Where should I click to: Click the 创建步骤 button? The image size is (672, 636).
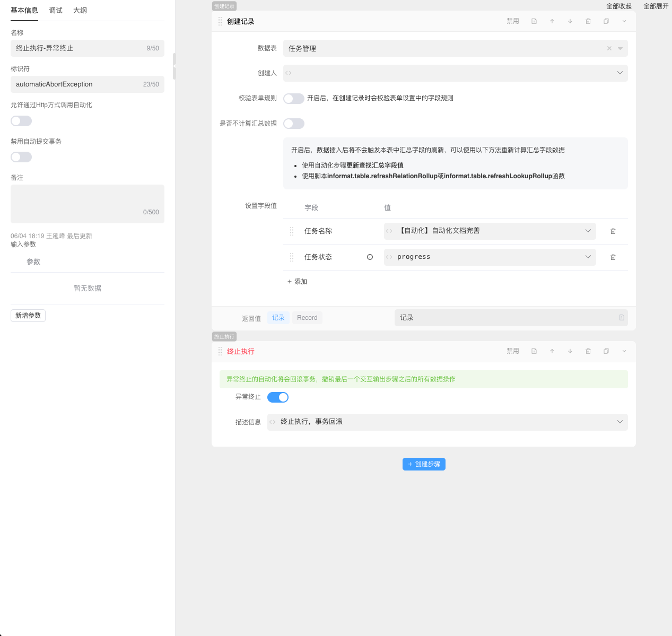coord(424,464)
